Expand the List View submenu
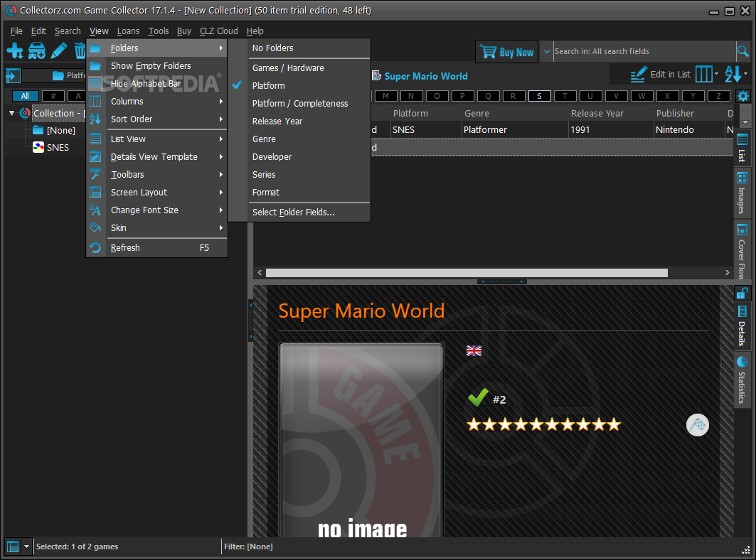The image size is (756, 560). [x=156, y=139]
